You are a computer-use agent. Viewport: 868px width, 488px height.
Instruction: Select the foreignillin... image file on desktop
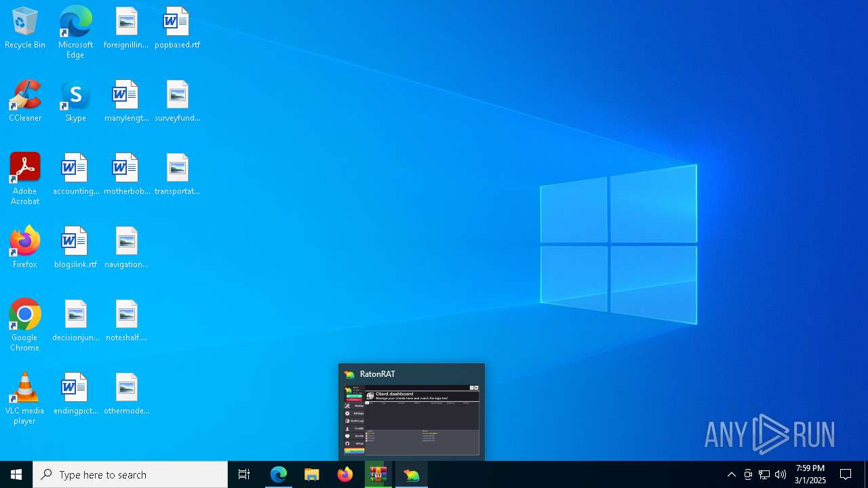point(126,28)
